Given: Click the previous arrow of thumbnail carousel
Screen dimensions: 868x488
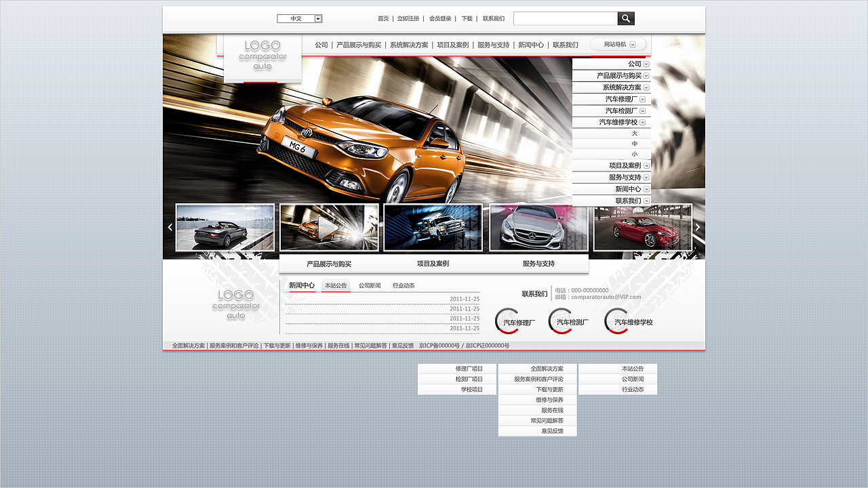Looking at the screenshot, I should click(170, 228).
